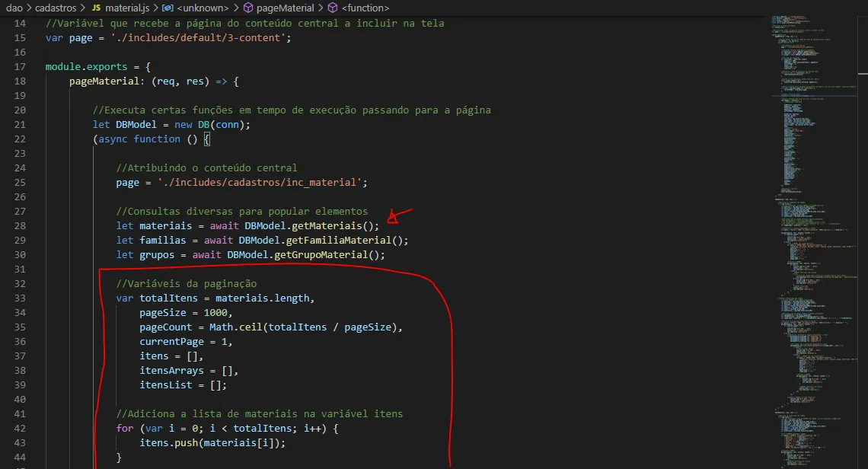Screen dimensions: 868x469
Task: Select the pageMaterial breadcrumb symbol
Action: tap(286, 8)
